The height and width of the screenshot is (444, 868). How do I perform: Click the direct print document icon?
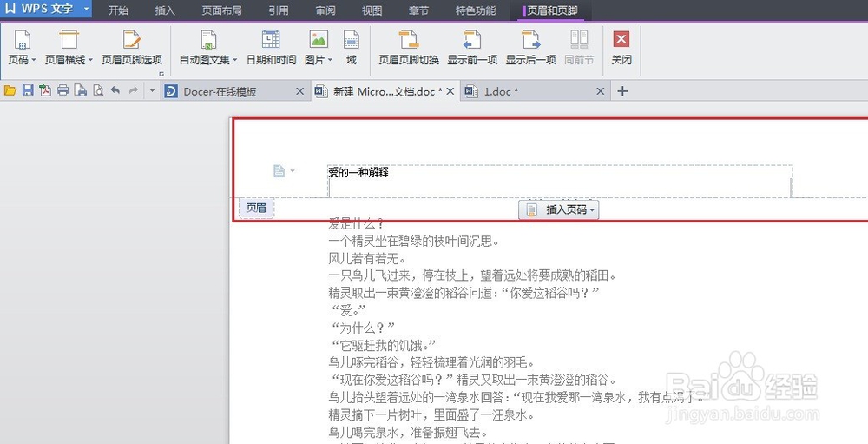[81, 90]
